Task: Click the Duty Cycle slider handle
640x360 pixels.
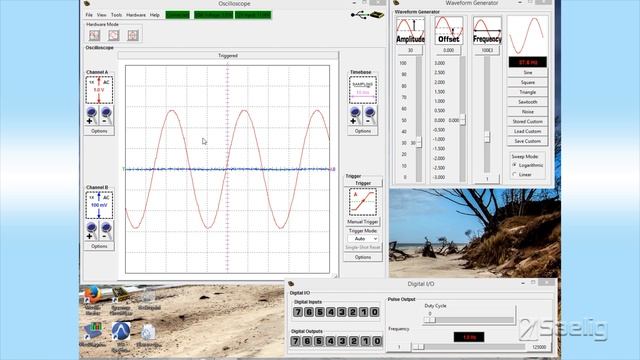Action: [x=429, y=320]
